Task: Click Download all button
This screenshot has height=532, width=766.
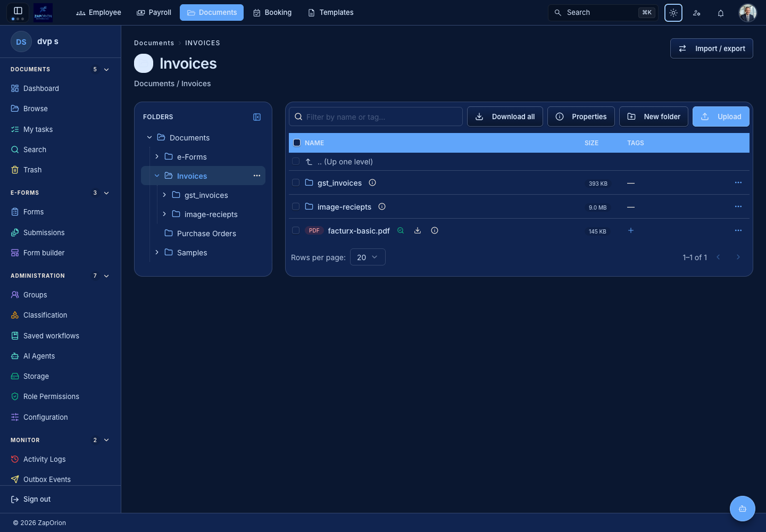Action: click(505, 117)
